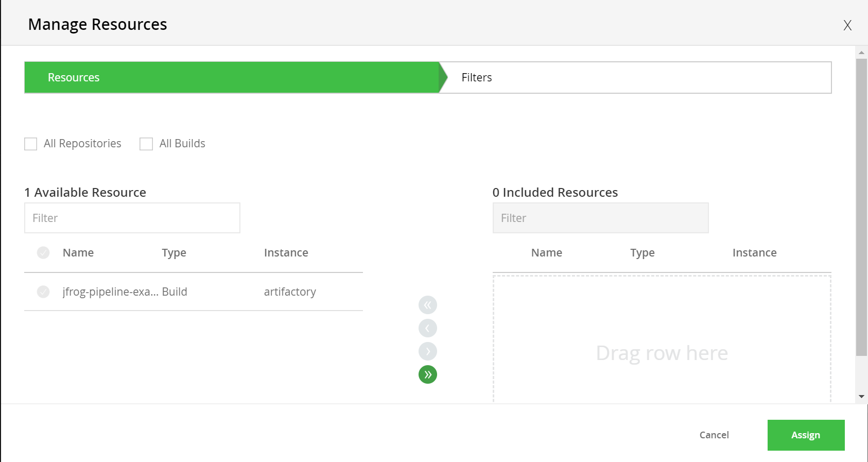Viewport: 868px width, 462px height.
Task: Enable the All Builds checkbox
Action: tap(146, 144)
